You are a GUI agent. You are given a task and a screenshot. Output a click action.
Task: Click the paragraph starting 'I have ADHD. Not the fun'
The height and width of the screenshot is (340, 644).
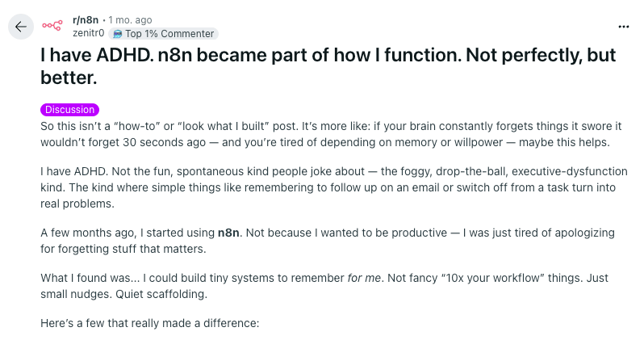coord(334,187)
